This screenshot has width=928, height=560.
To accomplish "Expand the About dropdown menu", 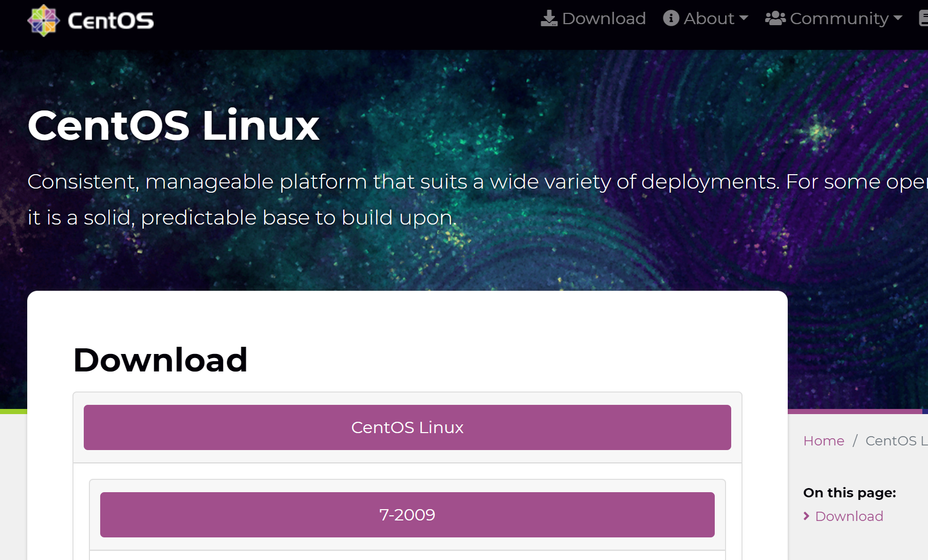I will [x=706, y=18].
